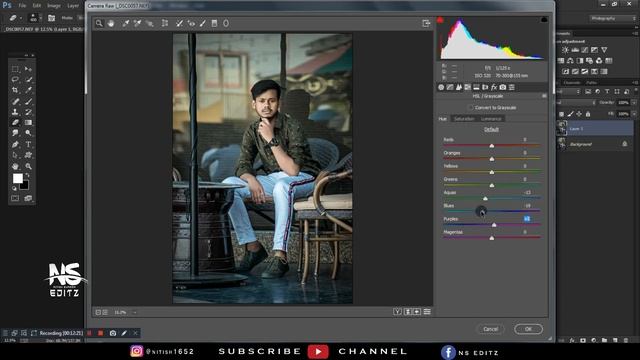Image resolution: width=640 pixels, height=360 pixels.
Task: Open the Photoshop File menu
Action: tap(22, 6)
